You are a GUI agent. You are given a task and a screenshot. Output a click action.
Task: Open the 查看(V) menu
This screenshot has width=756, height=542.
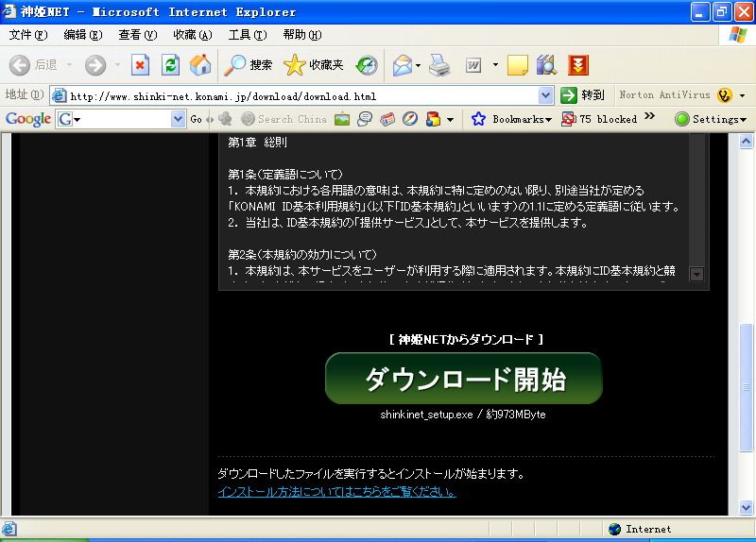click(137, 35)
